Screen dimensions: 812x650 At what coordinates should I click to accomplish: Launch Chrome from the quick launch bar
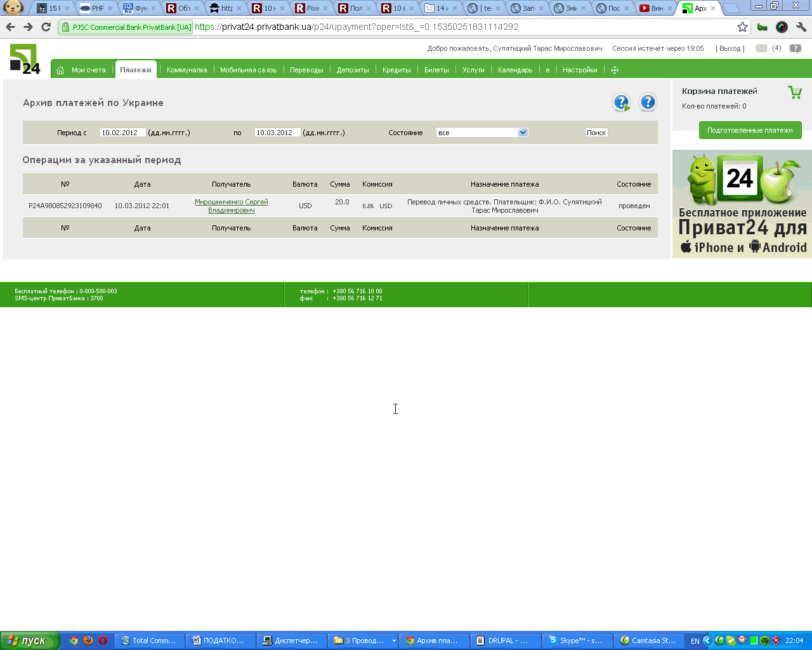click(x=74, y=640)
